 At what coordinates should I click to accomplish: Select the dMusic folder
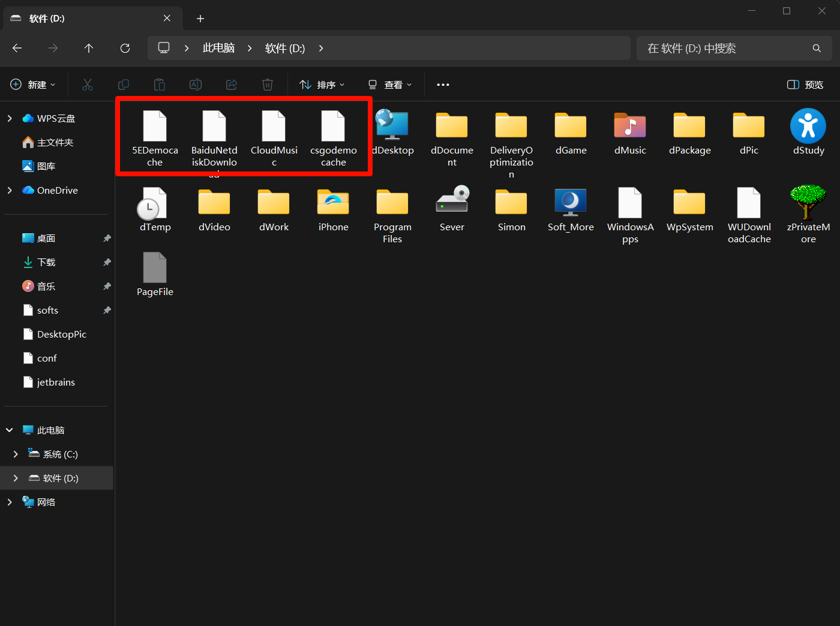pyautogui.click(x=630, y=133)
